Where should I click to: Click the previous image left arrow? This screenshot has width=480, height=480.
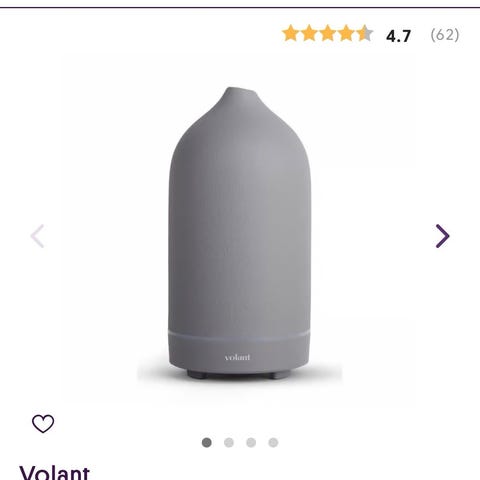pos(37,236)
